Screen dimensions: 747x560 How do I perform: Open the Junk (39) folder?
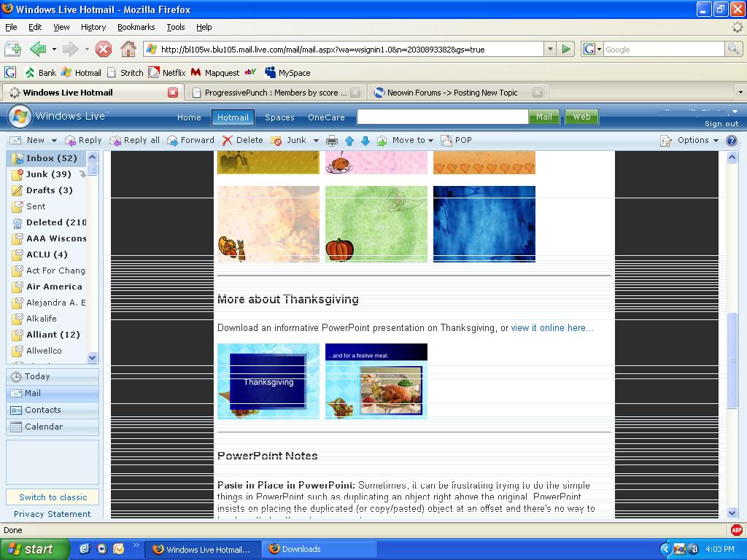47,174
